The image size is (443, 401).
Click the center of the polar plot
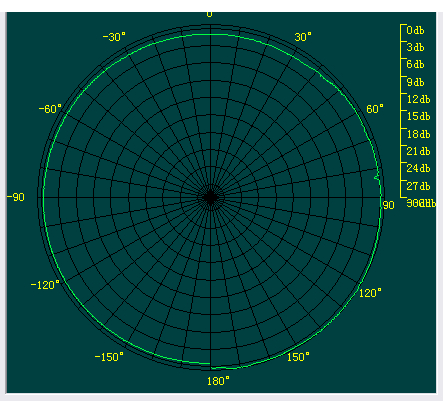(x=210, y=197)
